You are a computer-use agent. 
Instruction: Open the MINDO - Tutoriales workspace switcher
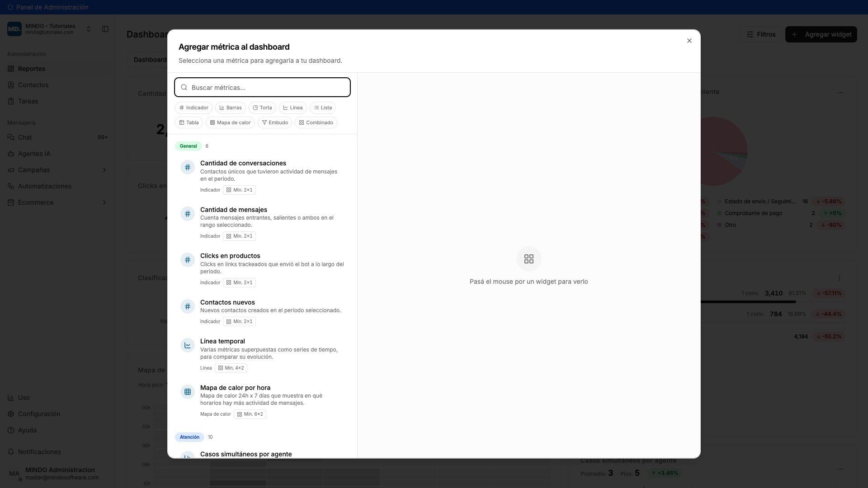50,29
